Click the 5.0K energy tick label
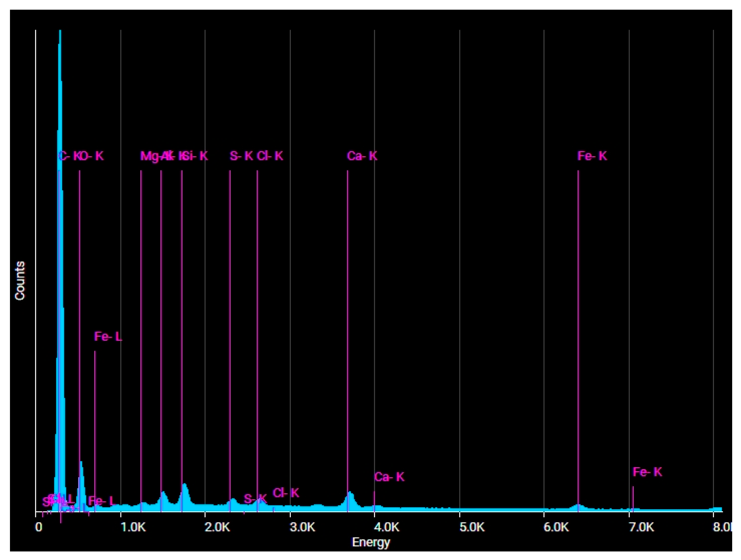 472,527
